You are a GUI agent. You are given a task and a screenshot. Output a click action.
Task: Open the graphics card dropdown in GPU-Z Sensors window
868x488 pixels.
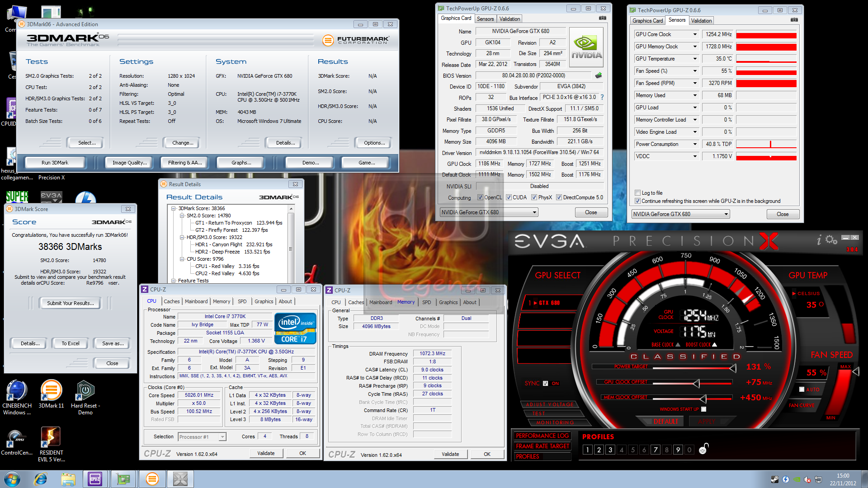coord(681,214)
